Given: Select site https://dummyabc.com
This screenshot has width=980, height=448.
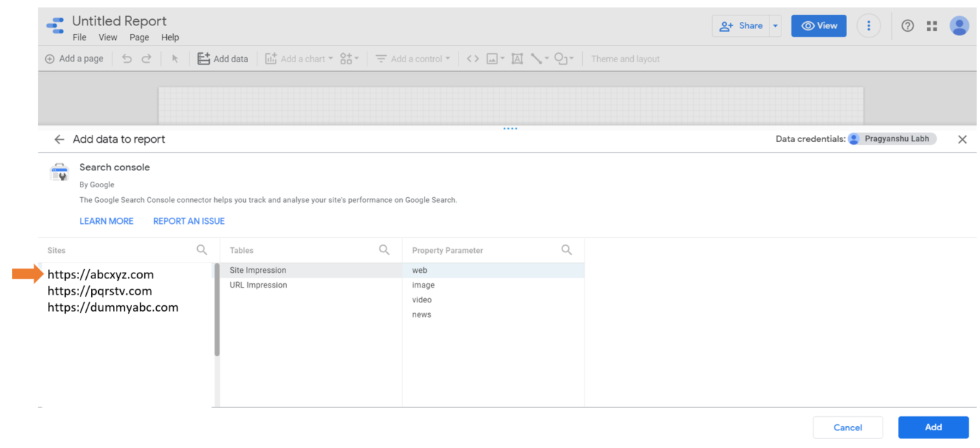Looking at the screenshot, I should pyautogui.click(x=113, y=307).
